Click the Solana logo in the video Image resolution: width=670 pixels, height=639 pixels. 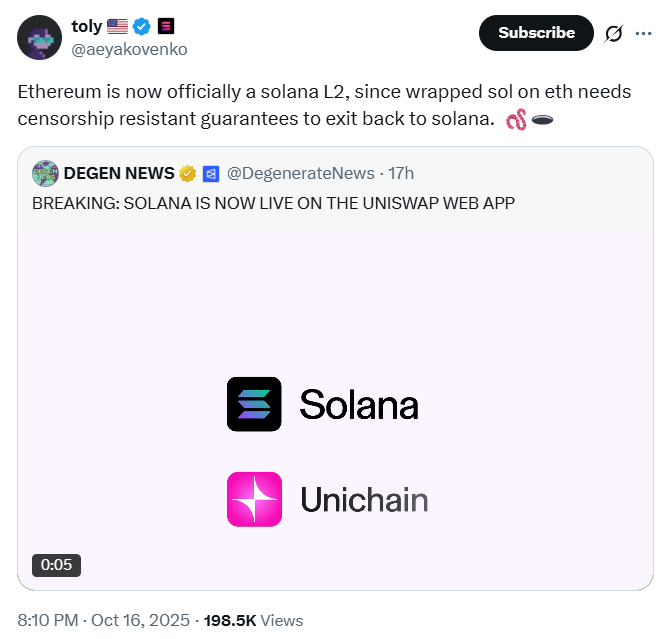(254, 404)
